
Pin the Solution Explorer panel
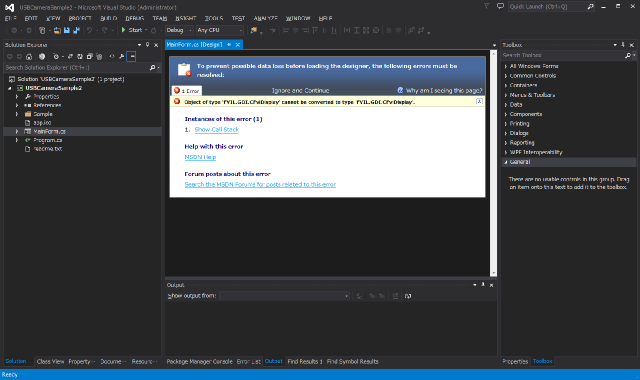(147, 45)
